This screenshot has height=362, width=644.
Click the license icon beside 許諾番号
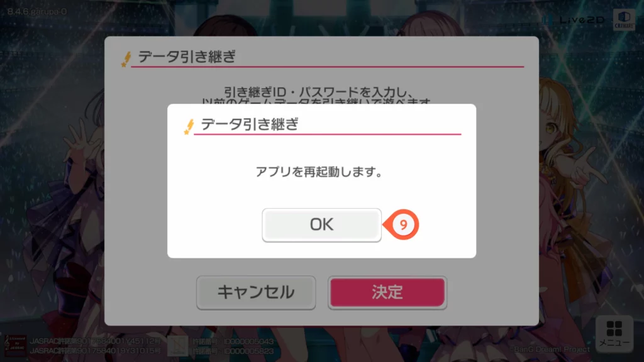178,346
